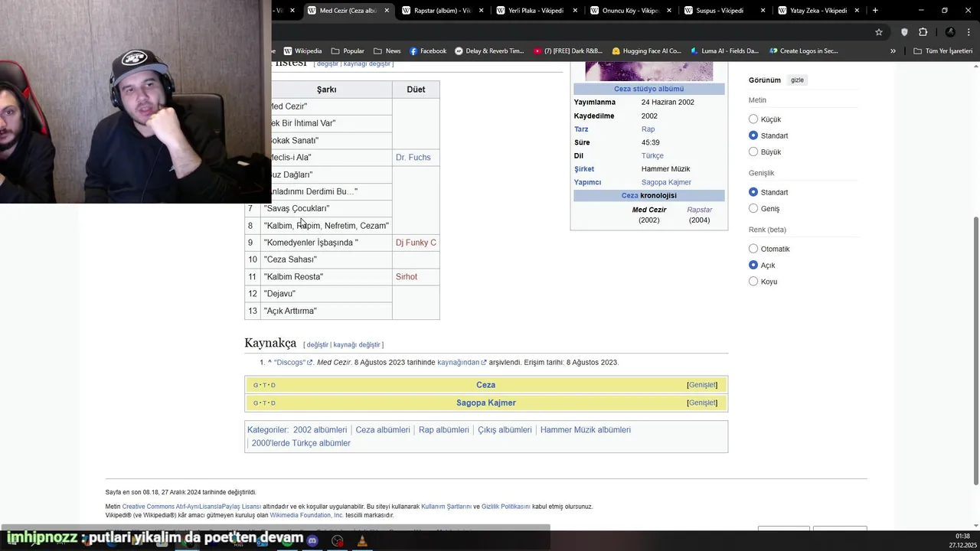Select Küçük text size
This screenshot has width=980, height=551.
point(753,119)
